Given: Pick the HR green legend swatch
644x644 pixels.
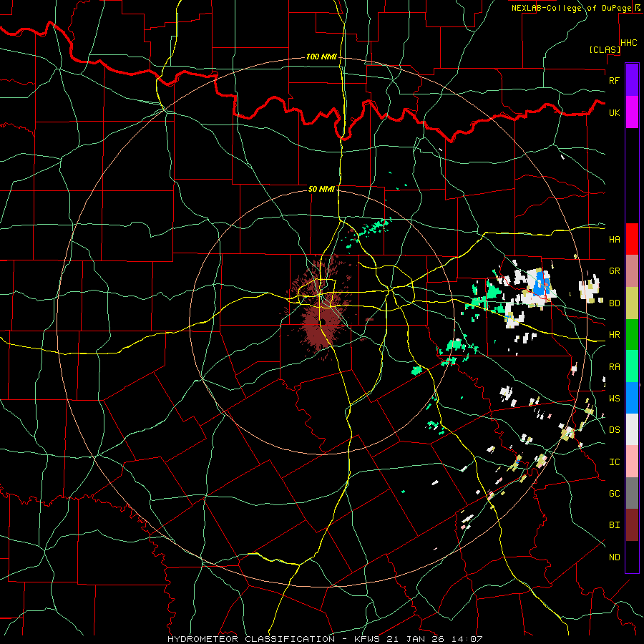Looking at the screenshot, I should (x=632, y=334).
